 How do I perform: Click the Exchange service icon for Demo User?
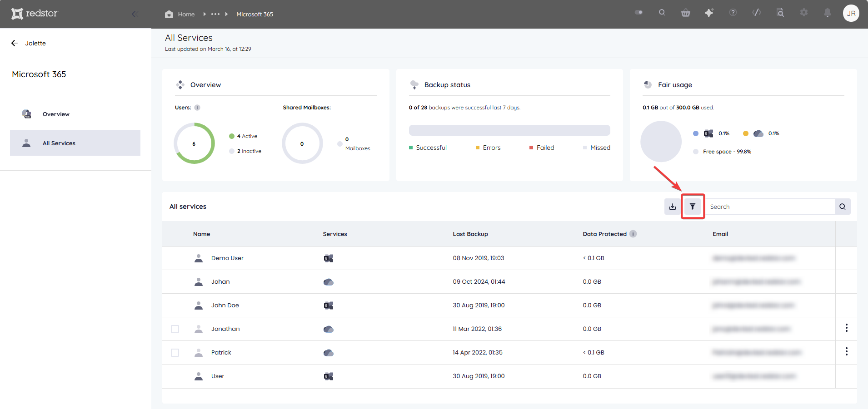[329, 258]
